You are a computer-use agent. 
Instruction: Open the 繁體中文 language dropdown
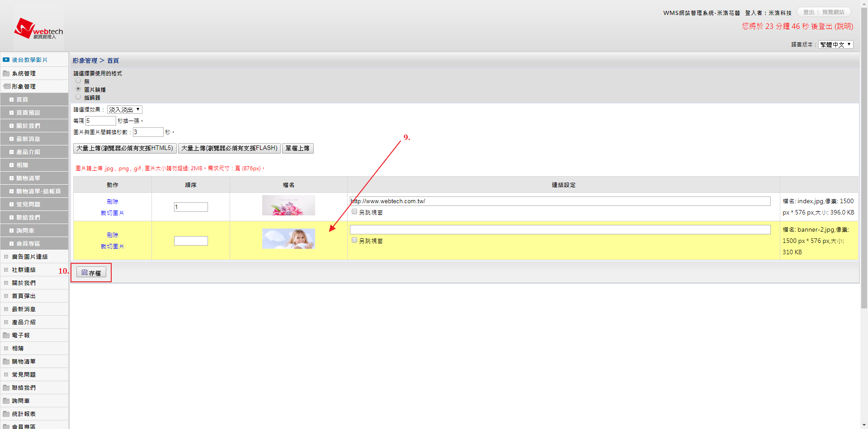coord(835,44)
